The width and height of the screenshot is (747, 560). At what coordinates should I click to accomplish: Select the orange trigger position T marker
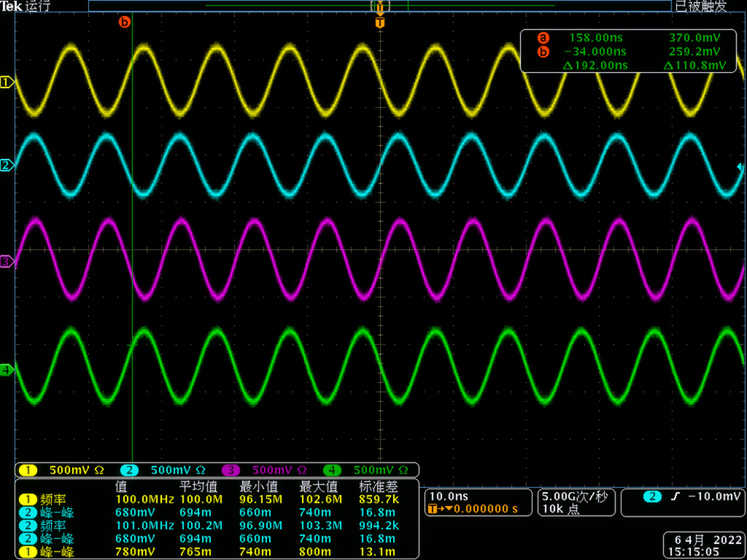(379, 23)
